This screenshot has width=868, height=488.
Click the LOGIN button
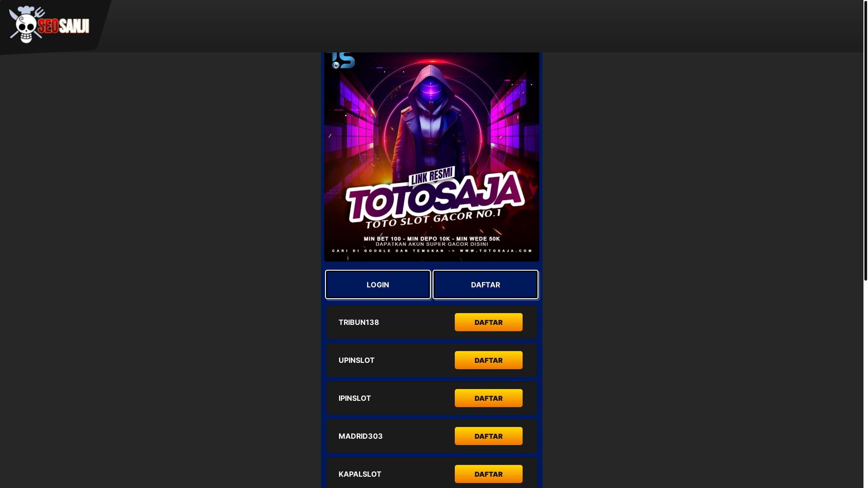tap(378, 285)
